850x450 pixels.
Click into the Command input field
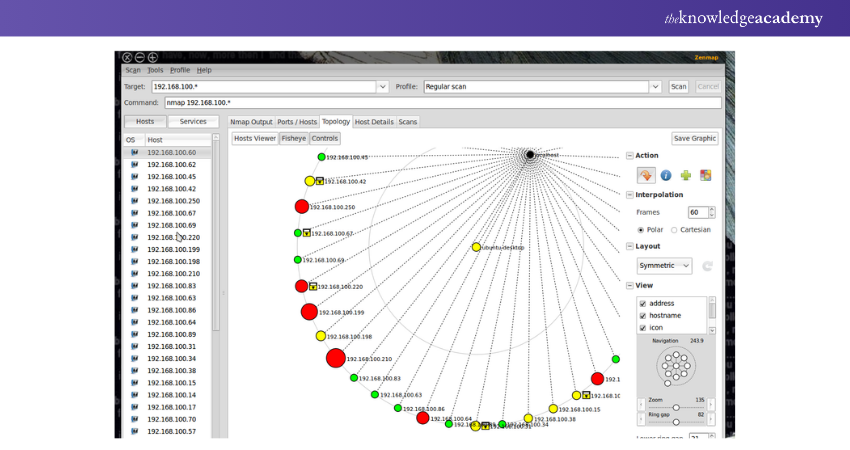[x=440, y=103]
